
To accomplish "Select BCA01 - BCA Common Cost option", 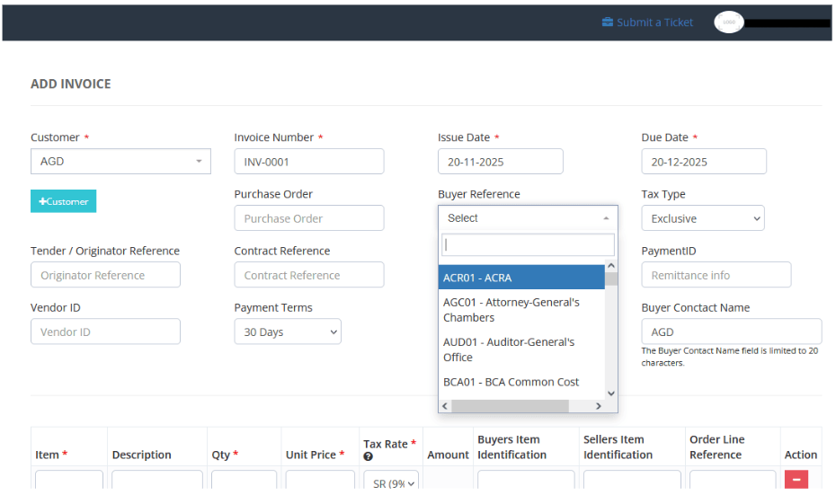I will (x=521, y=382).
